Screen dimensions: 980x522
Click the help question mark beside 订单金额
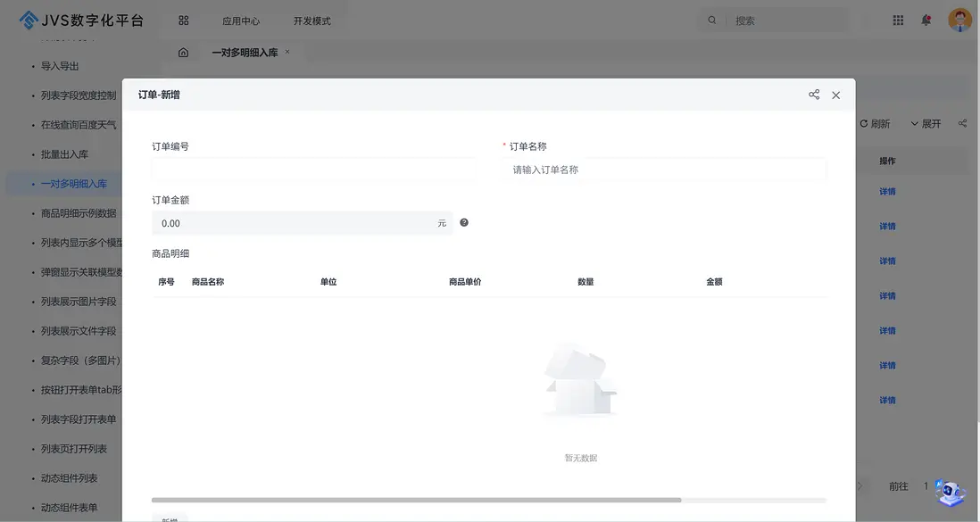pos(464,222)
